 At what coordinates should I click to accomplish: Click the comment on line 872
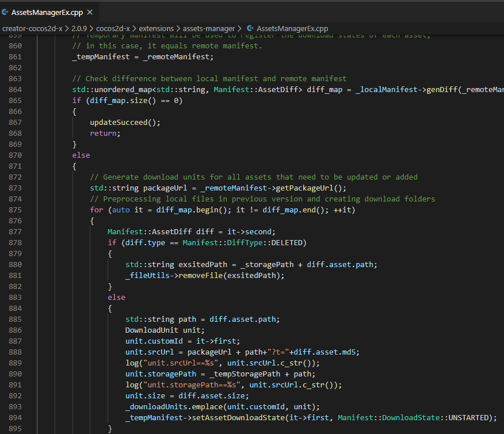pyautogui.click(x=254, y=177)
